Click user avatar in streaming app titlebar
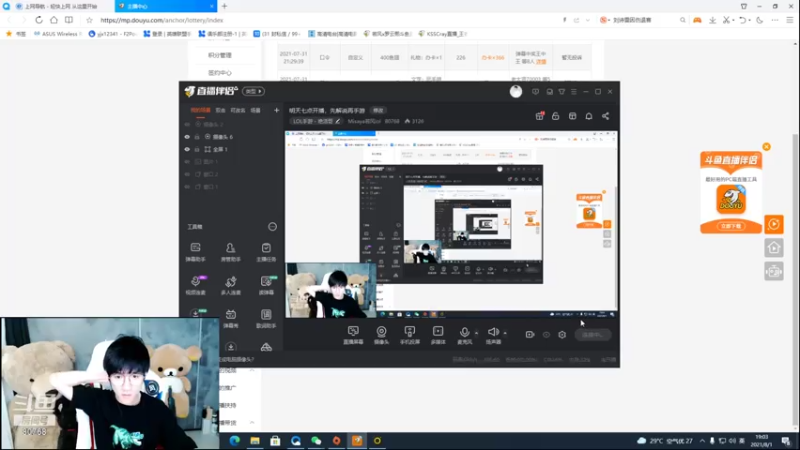 pos(516,91)
